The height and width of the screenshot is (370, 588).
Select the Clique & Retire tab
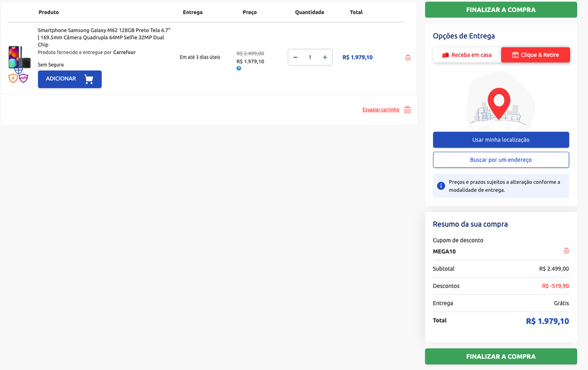(536, 55)
